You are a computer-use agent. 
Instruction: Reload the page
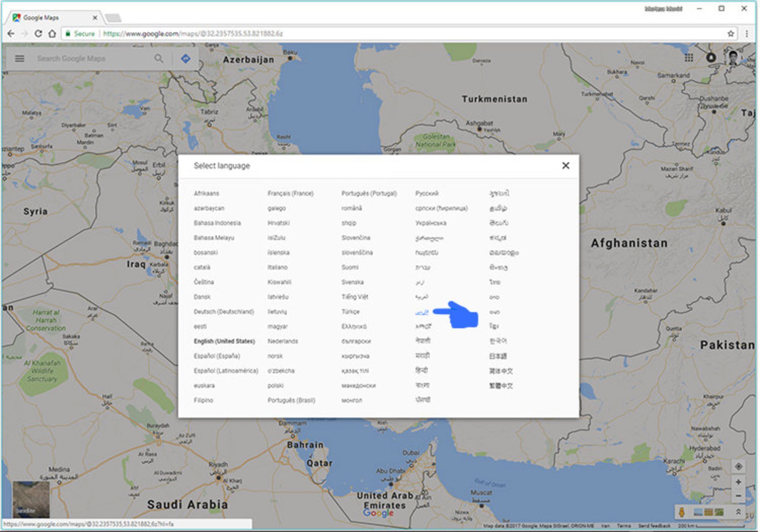click(x=38, y=34)
